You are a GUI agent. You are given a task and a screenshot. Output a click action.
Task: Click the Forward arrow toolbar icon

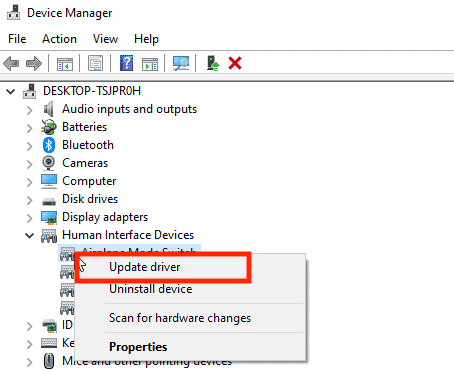34,63
